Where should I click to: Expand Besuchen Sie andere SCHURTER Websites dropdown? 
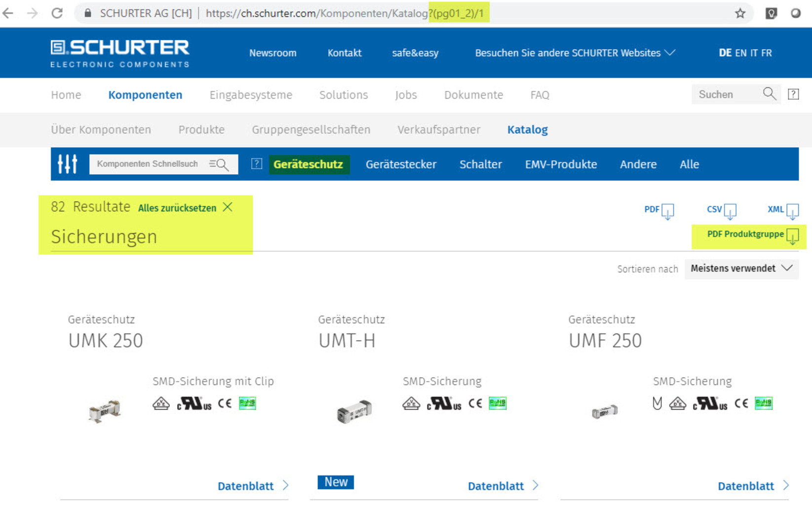point(575,53)
